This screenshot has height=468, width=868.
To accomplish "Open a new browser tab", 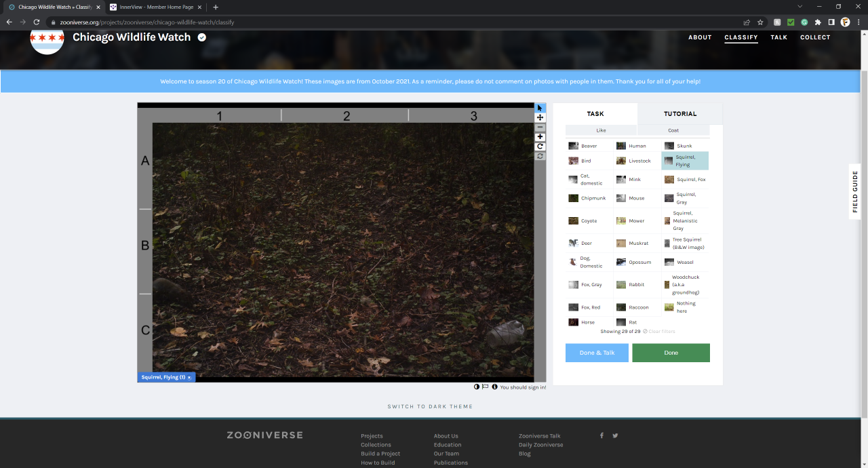I will [216, 7].
